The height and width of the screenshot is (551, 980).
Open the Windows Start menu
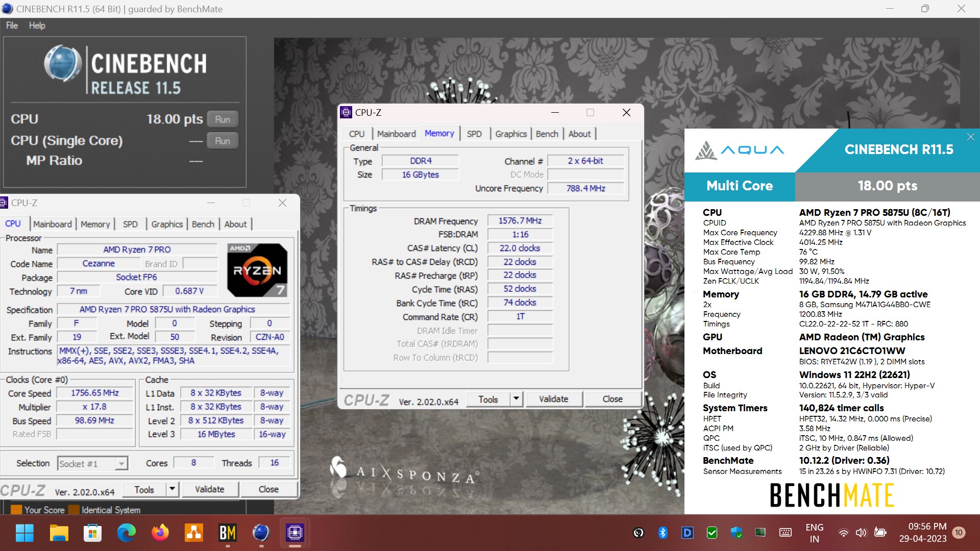point(24,533)
